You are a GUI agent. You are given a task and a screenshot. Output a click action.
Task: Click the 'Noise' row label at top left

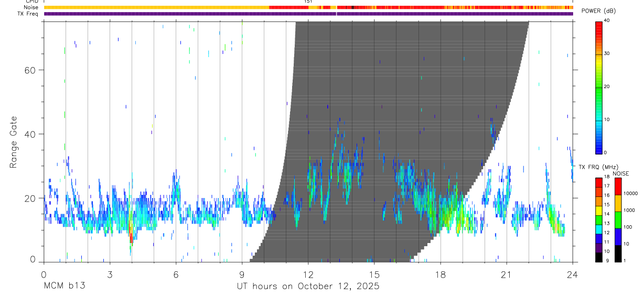[x=32, y=7]
